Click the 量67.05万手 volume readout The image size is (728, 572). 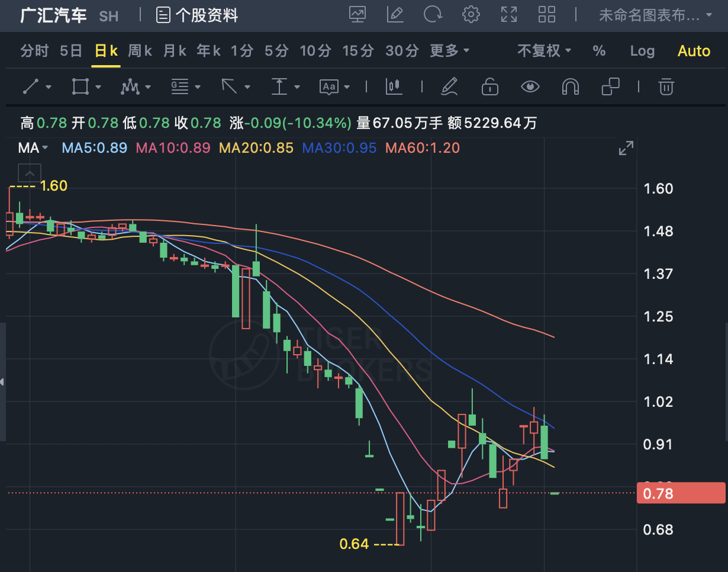(400, 123)
